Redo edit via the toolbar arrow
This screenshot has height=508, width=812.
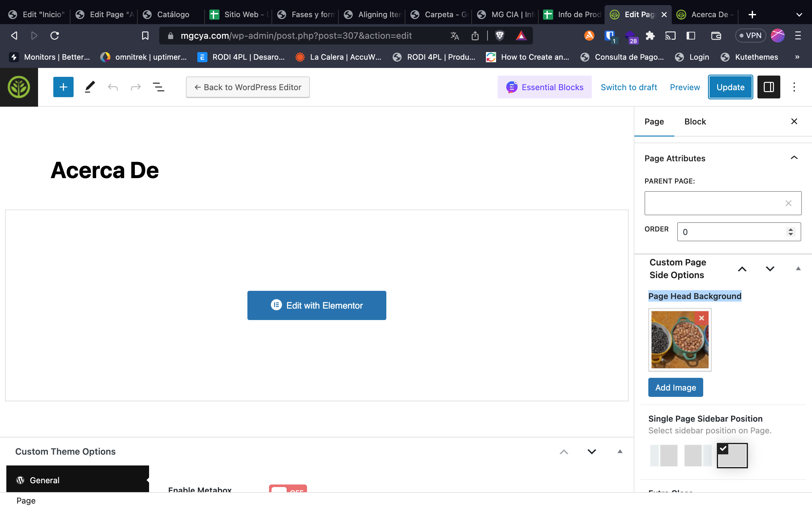(x=135, y=87)
